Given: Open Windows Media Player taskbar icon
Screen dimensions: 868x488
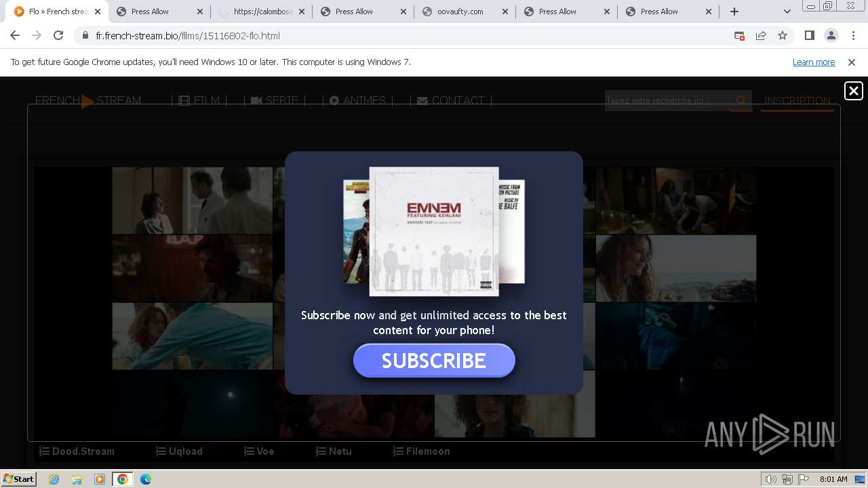Looking at the screenshot, I should pyautogui.click(x=100, y=479).
